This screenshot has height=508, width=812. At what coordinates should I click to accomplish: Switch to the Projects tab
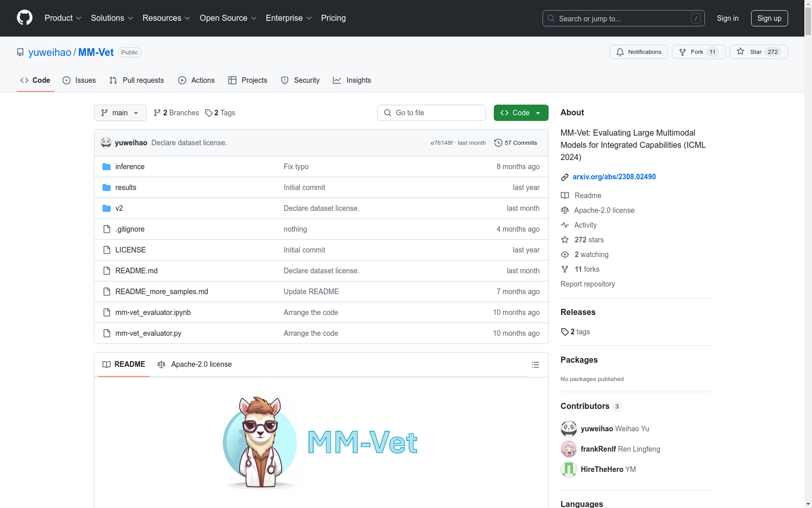(248, 80)
